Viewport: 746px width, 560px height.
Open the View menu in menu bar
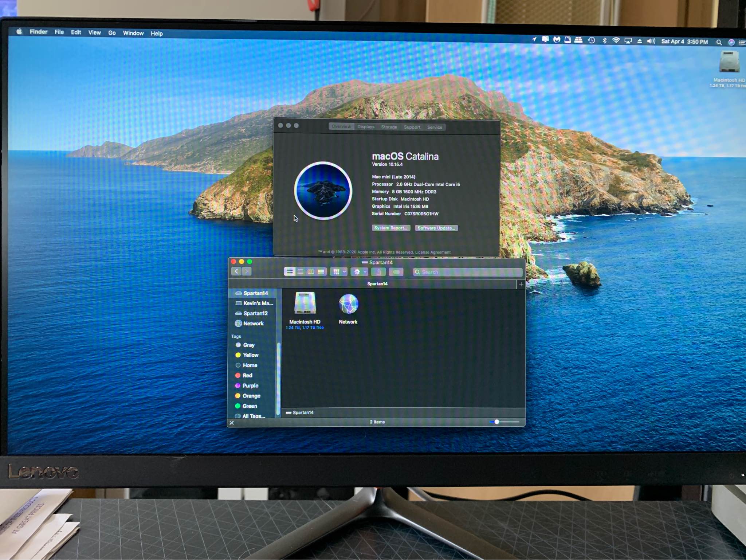coord(94,32)
